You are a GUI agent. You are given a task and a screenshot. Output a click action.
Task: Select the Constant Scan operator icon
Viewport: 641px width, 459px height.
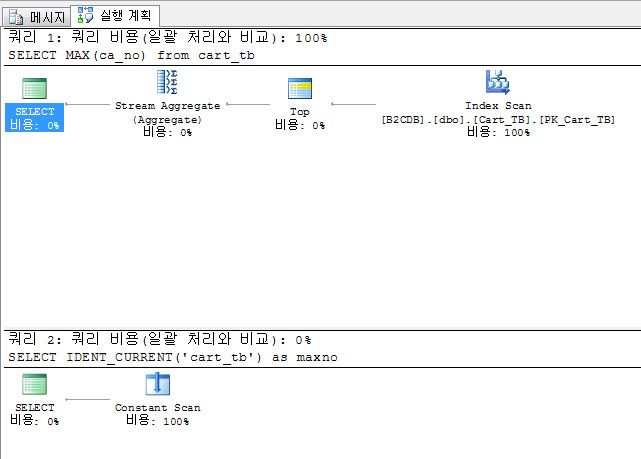(x=157, y=384)
